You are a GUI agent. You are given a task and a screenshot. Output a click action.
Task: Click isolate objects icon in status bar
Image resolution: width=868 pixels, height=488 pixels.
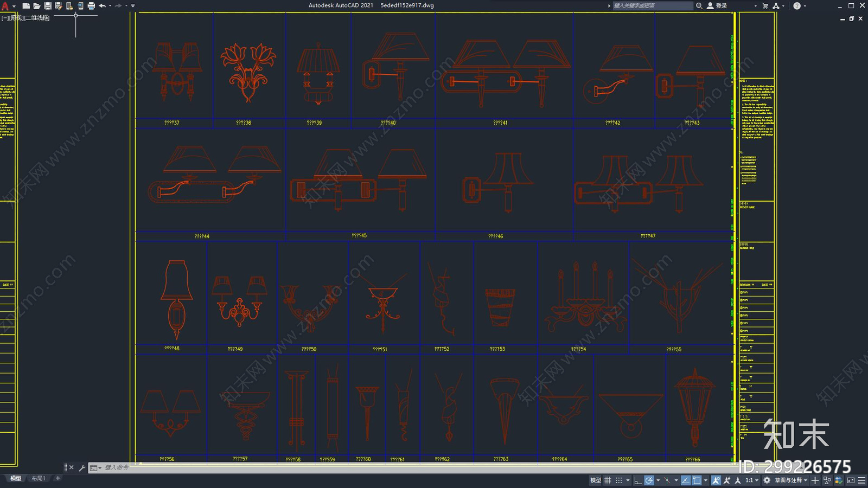tap(827, 480)
